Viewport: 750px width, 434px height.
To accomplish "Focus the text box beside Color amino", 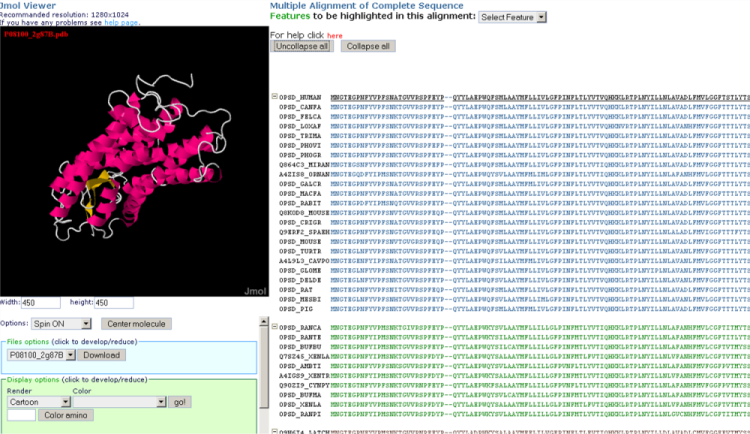I will [x=22, y=415].
